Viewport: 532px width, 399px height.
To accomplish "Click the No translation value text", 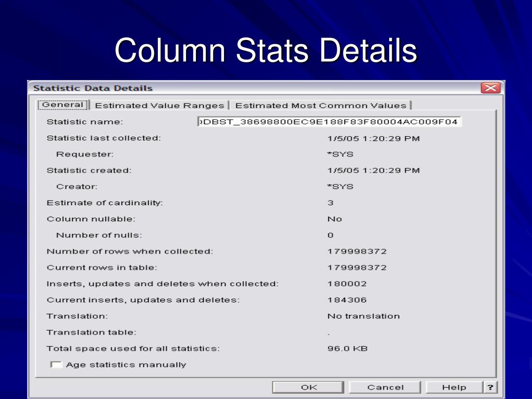I will (363, 316).
